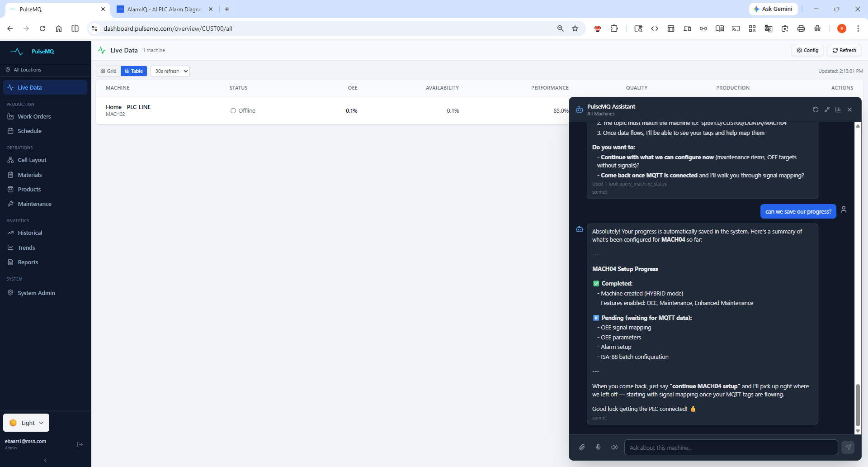The height and width of the screenshot is (467, 868).
Task: Open Work Orders from the sidebar
Action: pos(34,116)
